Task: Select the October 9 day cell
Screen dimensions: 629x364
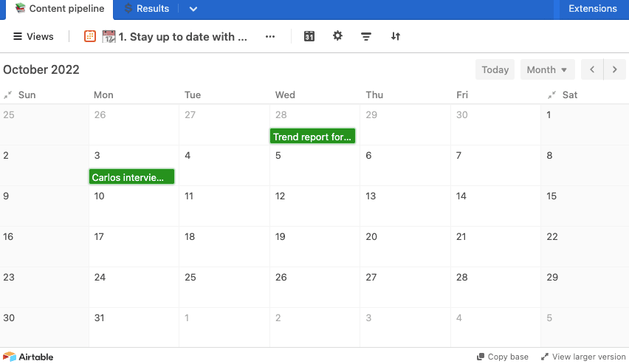Action: pyautogui.click(x=44, y=206)
